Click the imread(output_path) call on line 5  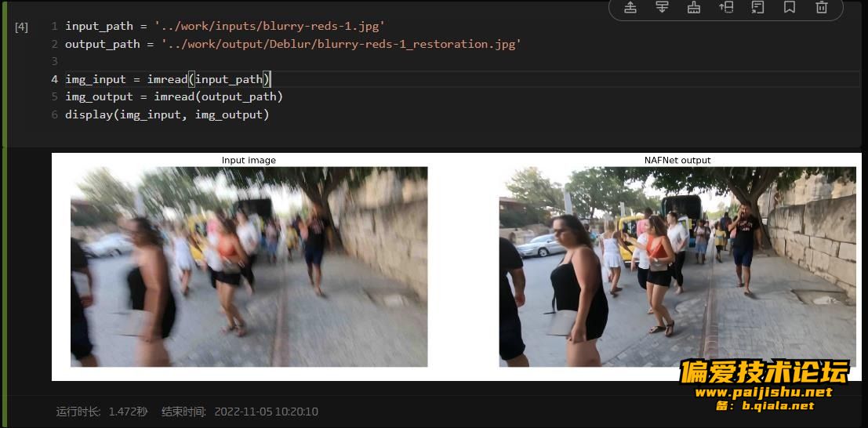coord(218,97)
